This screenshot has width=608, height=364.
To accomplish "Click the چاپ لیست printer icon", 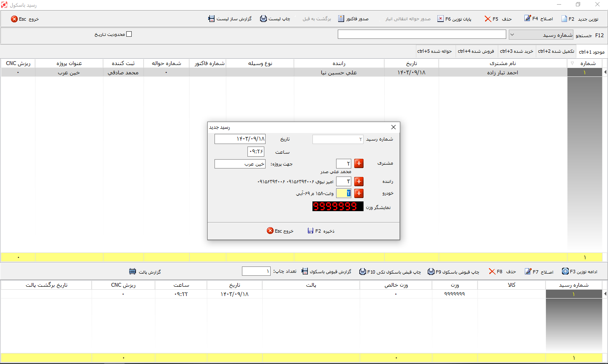I will [x=263, y=19].
